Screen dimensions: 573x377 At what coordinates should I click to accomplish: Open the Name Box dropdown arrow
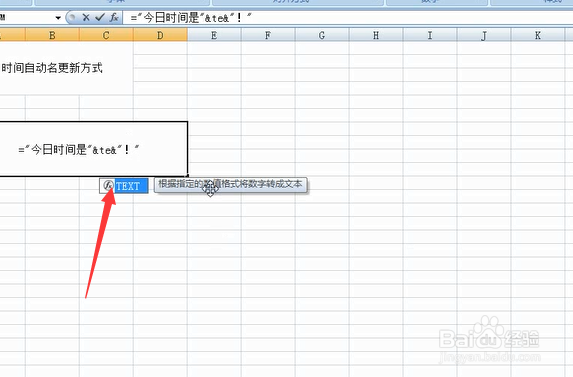[58, 18]
